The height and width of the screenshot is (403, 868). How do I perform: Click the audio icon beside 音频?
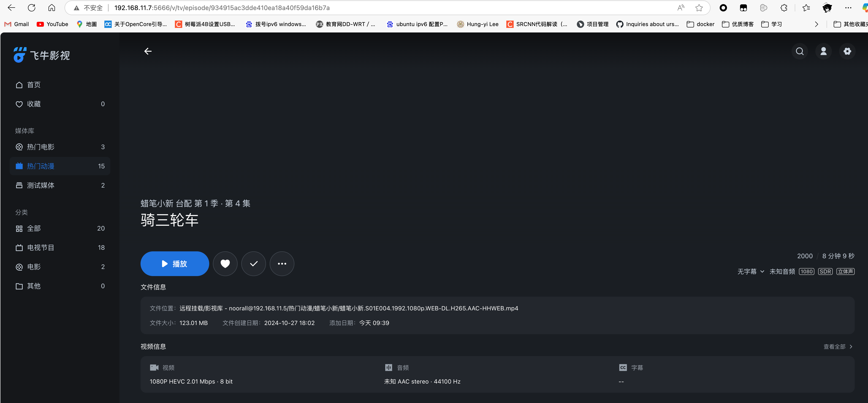388,367
